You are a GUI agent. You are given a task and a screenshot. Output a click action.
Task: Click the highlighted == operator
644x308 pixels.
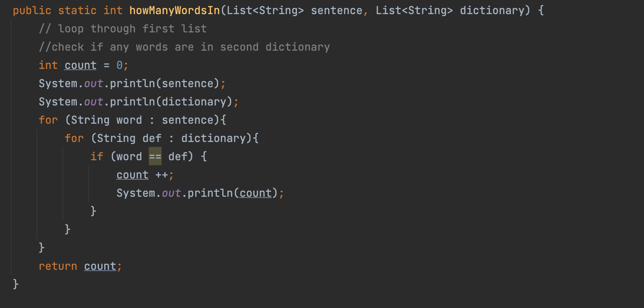click(155, 156)
